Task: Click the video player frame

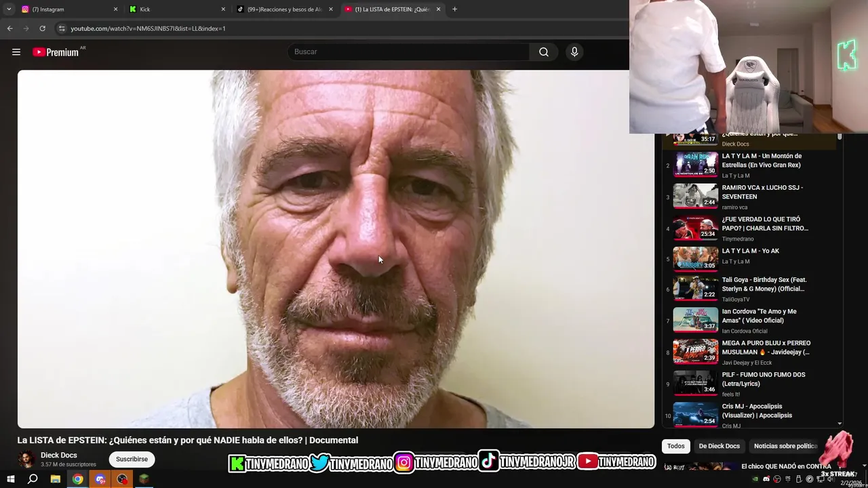Action: point(336,249)
